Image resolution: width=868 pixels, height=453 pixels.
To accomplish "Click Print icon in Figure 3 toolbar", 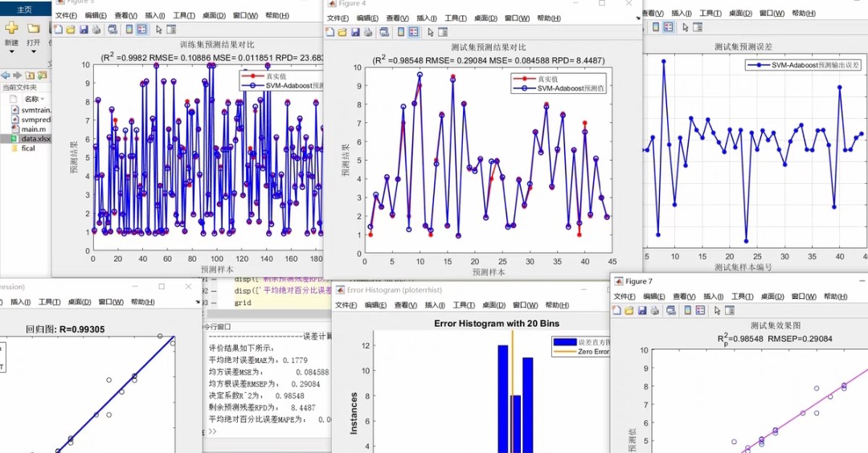I will coord(96,29).
